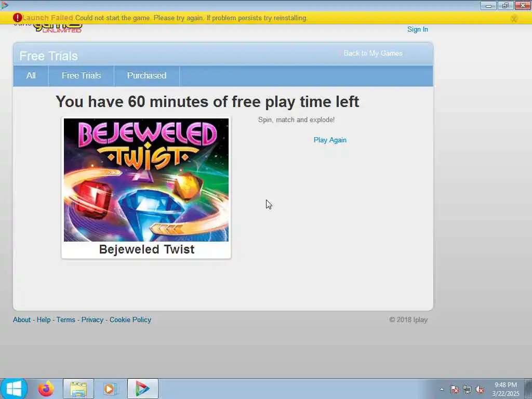Open the About footer link

22,320
